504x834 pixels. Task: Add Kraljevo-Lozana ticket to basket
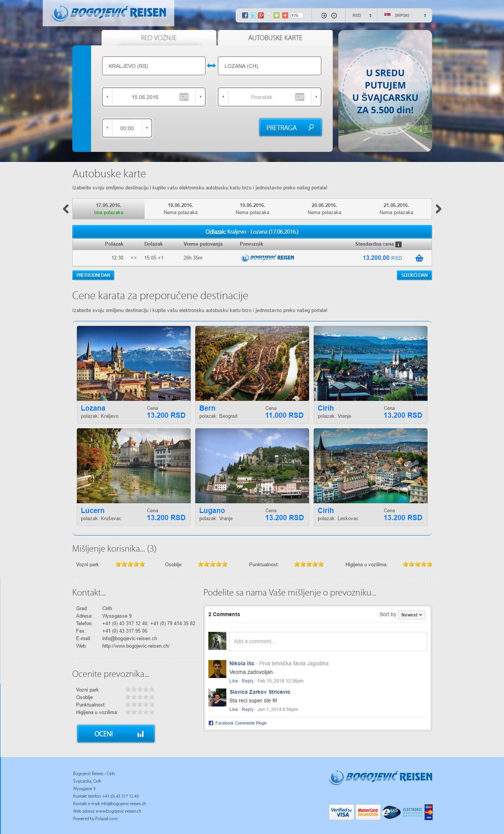419,258
